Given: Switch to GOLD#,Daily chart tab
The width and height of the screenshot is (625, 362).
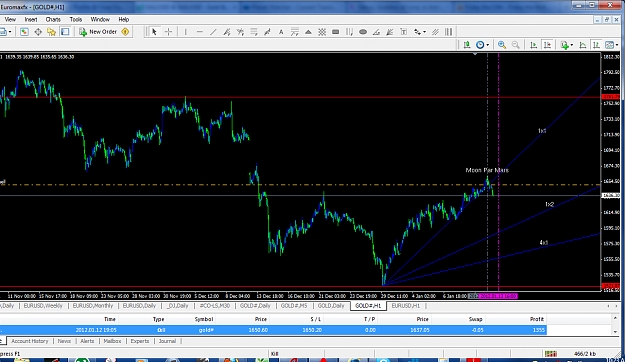Looking at the screenshot, I should point(255,306).
